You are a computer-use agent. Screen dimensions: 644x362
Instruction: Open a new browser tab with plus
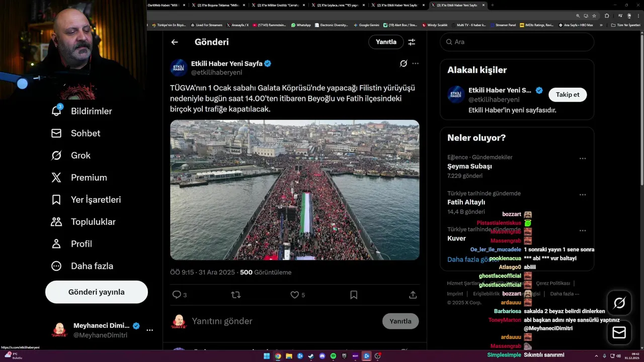[492, 5]
